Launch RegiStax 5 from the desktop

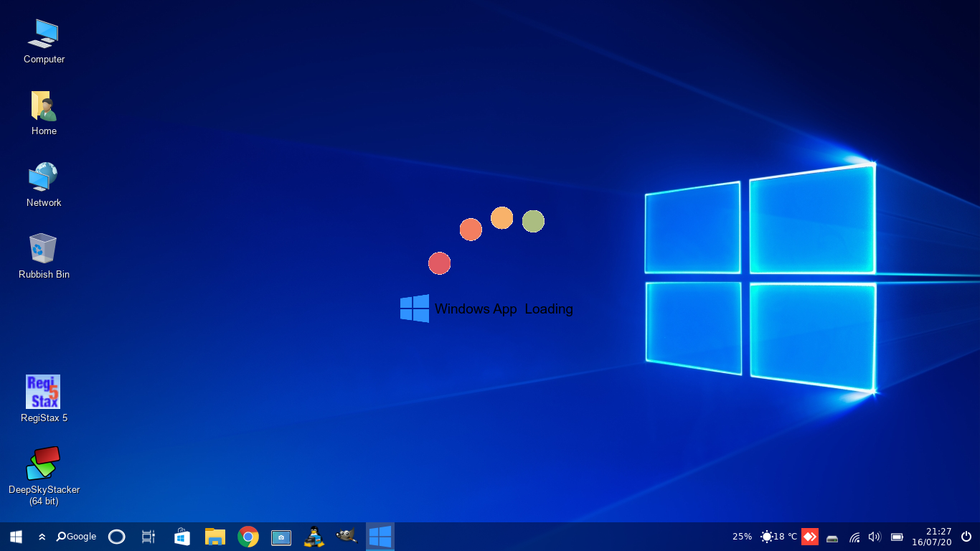(x=43, y=392)
